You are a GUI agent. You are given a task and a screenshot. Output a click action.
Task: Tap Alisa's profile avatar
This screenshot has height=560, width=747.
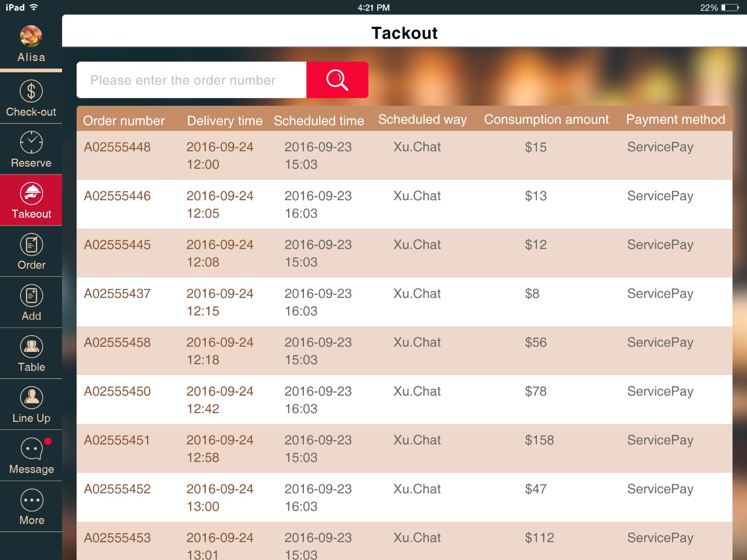31,36
